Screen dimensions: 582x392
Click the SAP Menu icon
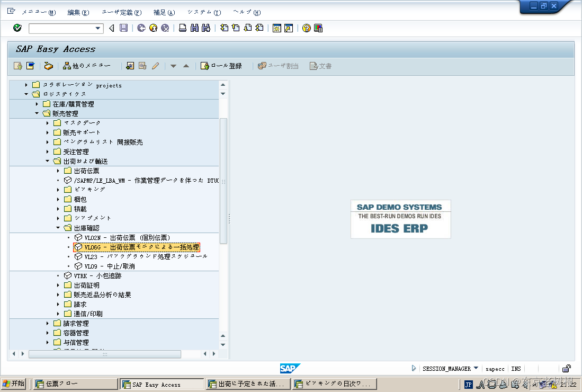[x=30, y=66]
